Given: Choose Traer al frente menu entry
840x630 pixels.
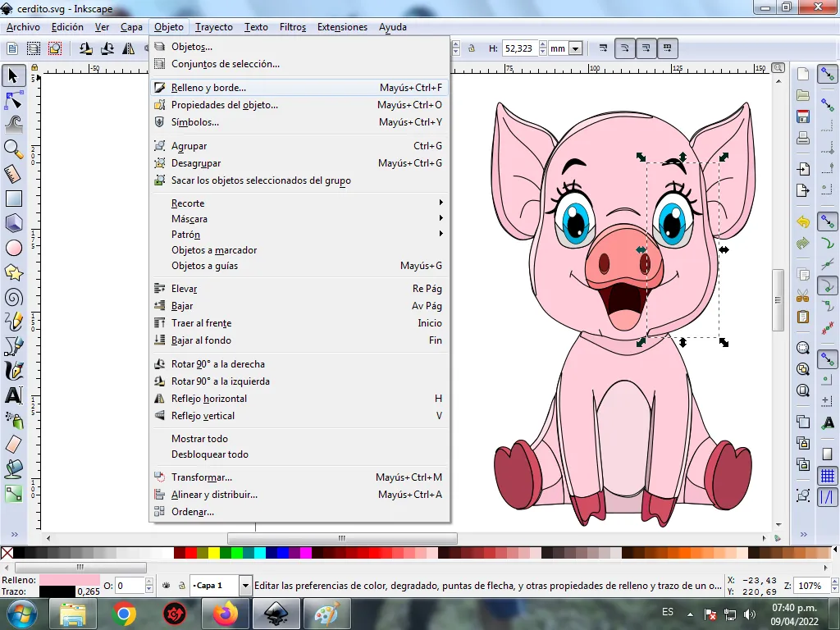Looking at the screenshot, I should click(299, 323).
